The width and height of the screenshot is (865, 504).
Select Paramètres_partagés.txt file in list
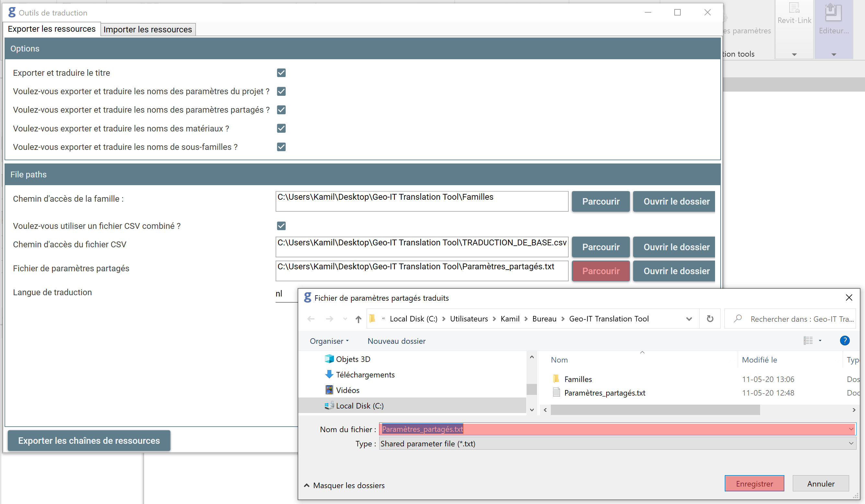point(605,393)
